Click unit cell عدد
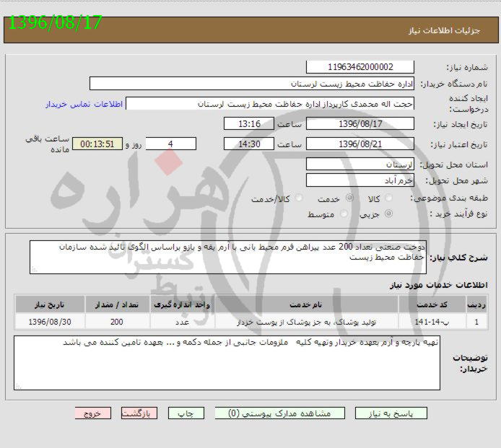This screenshot has height=448, width=501. pyautogui.click(x=182, y=322)
